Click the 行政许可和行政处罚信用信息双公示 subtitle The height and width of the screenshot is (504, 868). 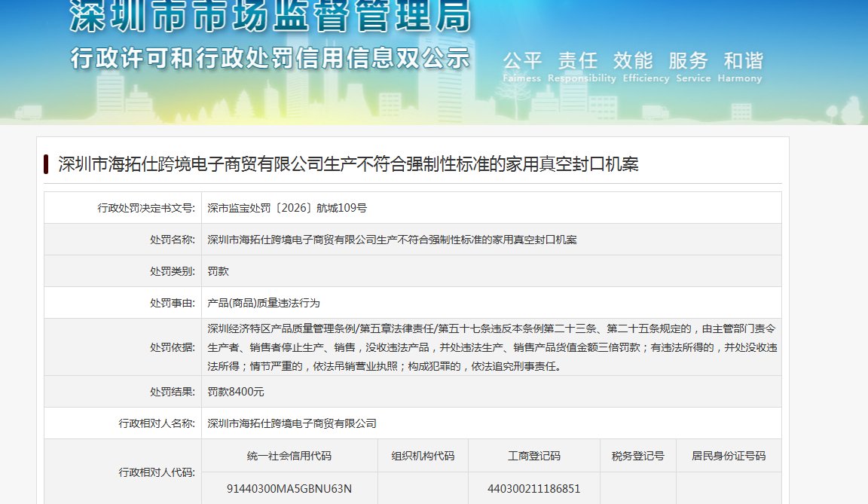point(270,58)
